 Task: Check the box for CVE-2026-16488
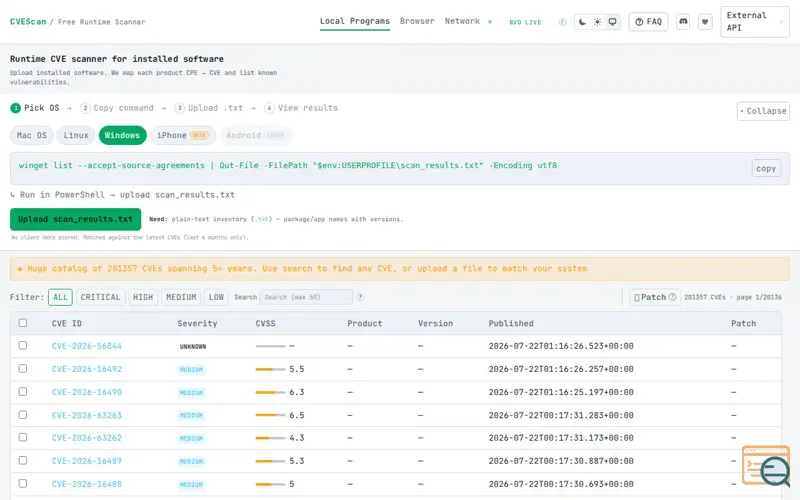click(x=22, y=483)
